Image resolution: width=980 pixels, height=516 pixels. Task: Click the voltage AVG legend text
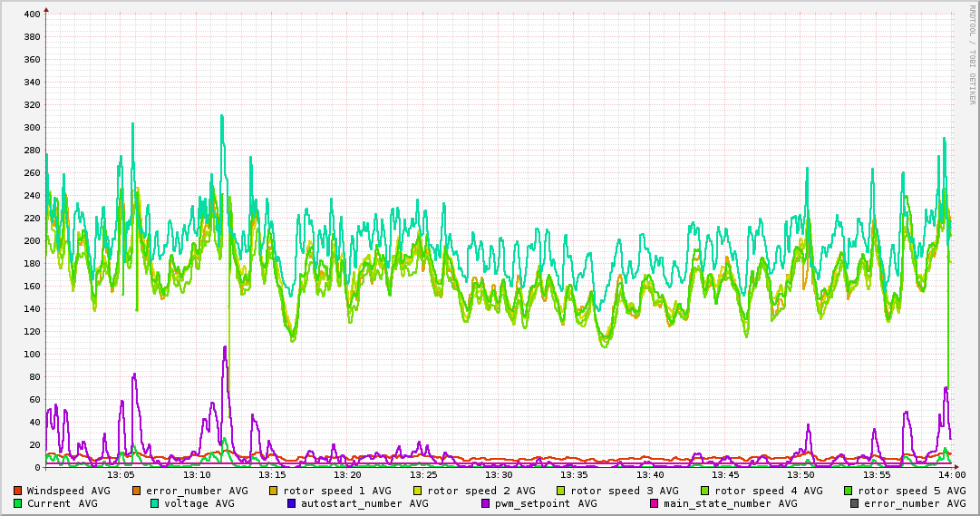pos(199,503)
